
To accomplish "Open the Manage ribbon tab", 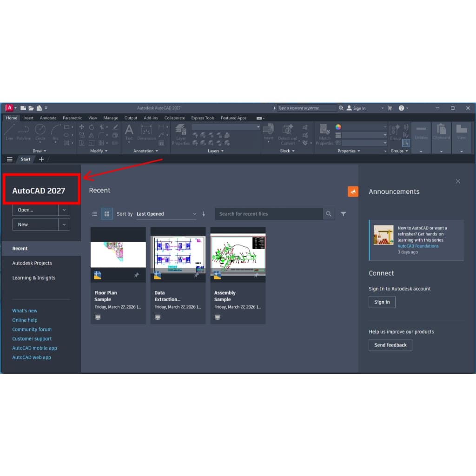I will [111, 118].
